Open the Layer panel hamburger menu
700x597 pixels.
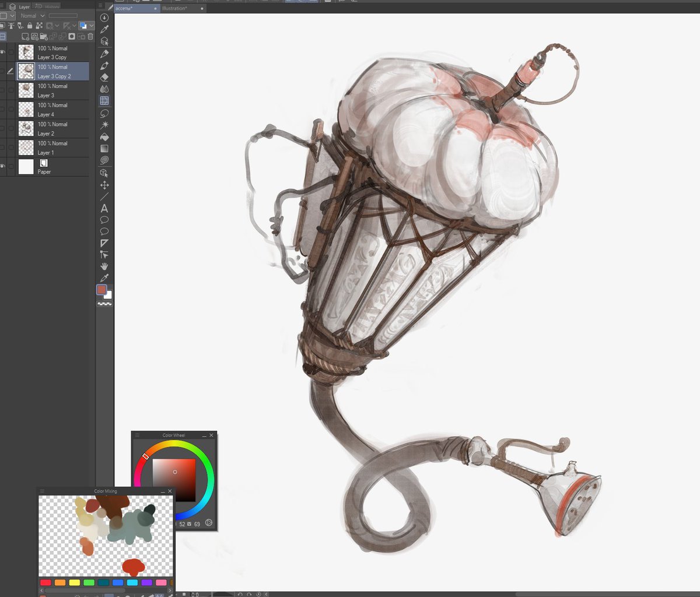[3, 6]
